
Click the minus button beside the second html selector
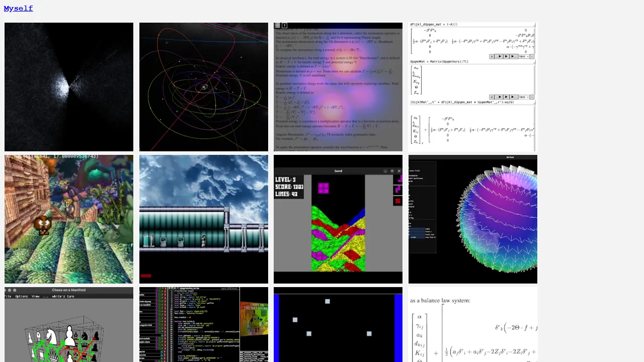tap(532, 97)
